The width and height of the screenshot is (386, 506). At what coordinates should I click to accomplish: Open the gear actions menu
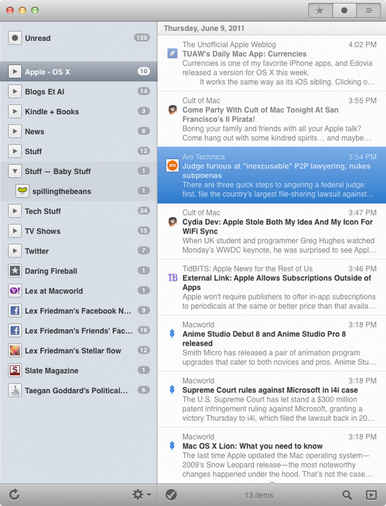pos(141,495)
